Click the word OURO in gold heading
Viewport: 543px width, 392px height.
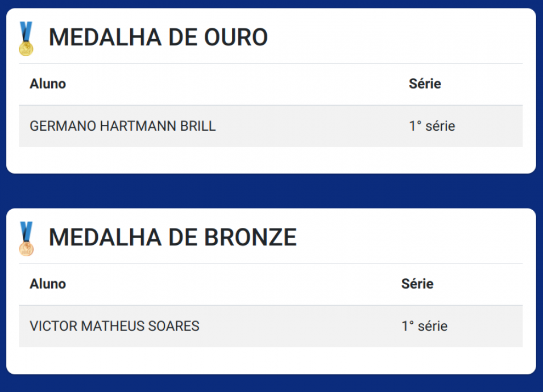236,37
